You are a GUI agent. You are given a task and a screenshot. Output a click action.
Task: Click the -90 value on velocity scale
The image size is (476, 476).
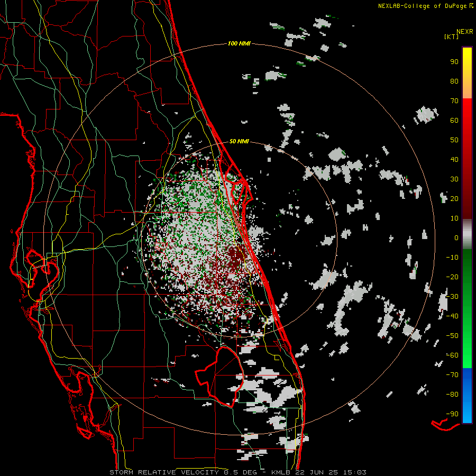pos(452,414)
